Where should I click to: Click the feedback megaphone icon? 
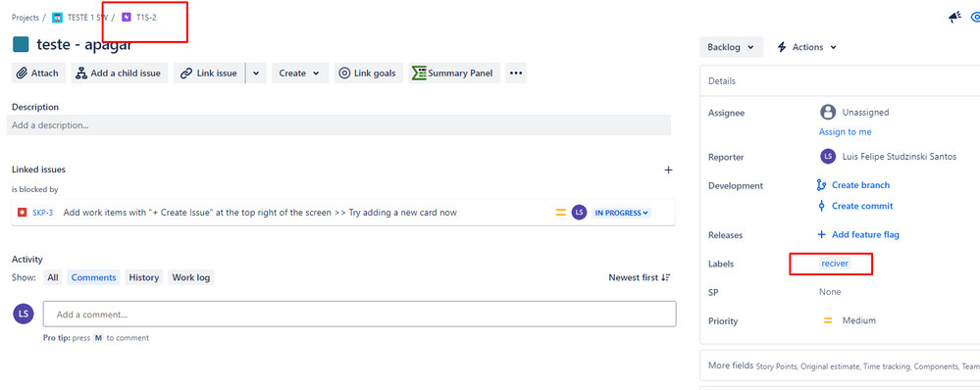(954, 18)
